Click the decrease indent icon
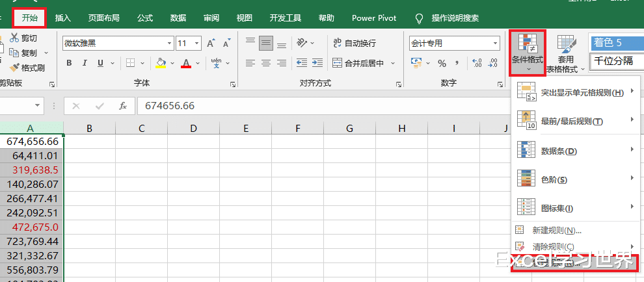 pos(302,63)
